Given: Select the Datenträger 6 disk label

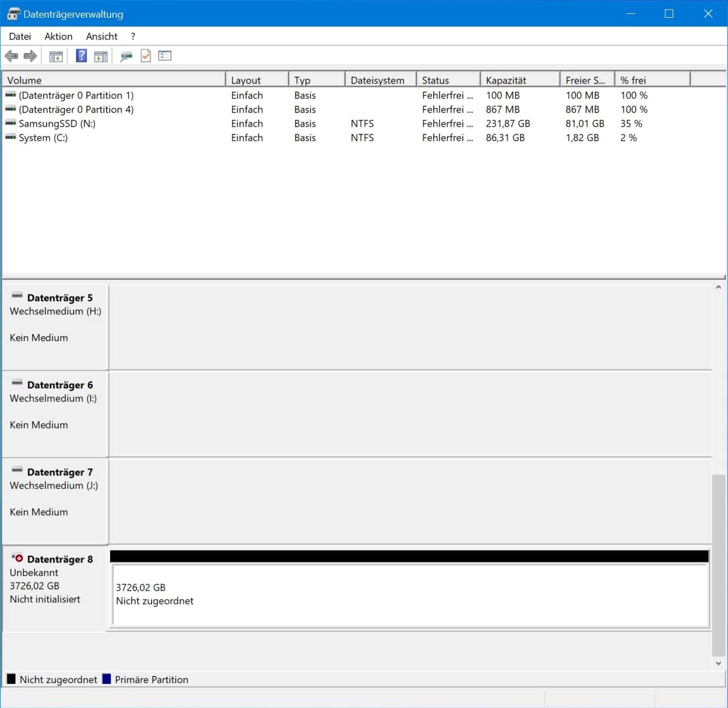Looking at the screenshot, I should (x=60, y=385).
